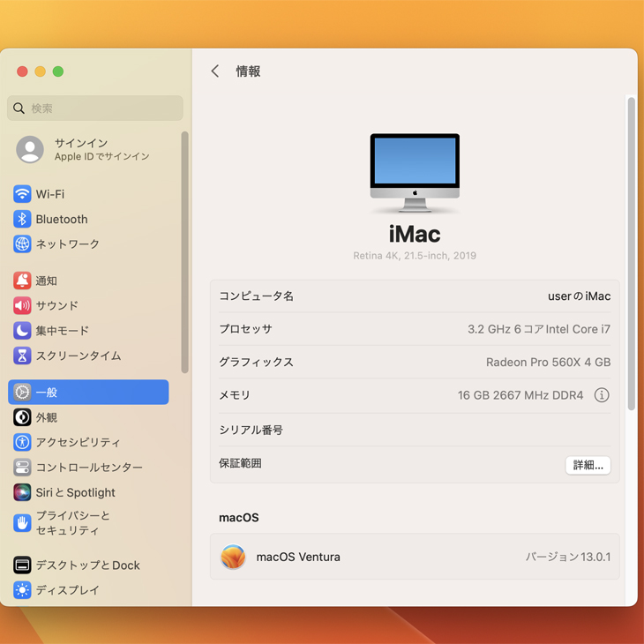The width and height of the screenshot is (644, 644).
Task: Open アクセシビリティ settings pane
Action: 78,442
